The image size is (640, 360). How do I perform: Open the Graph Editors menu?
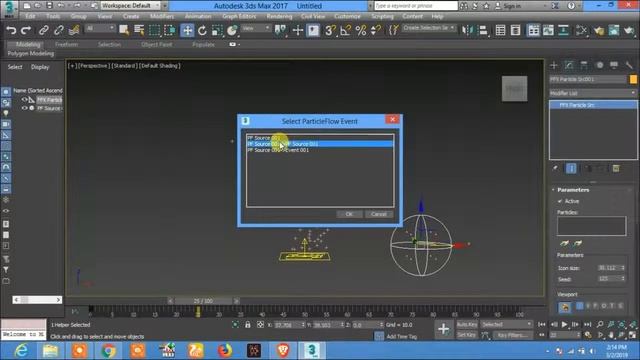[x=239, y=16]
